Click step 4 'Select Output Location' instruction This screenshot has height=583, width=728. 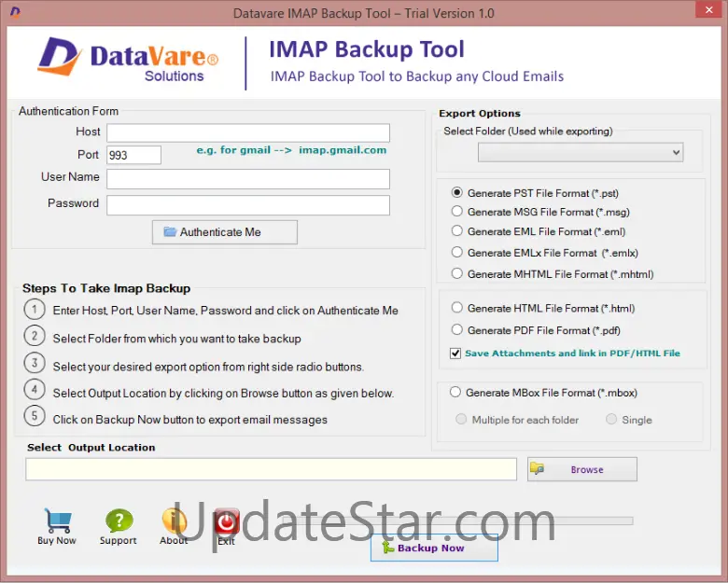223,393
